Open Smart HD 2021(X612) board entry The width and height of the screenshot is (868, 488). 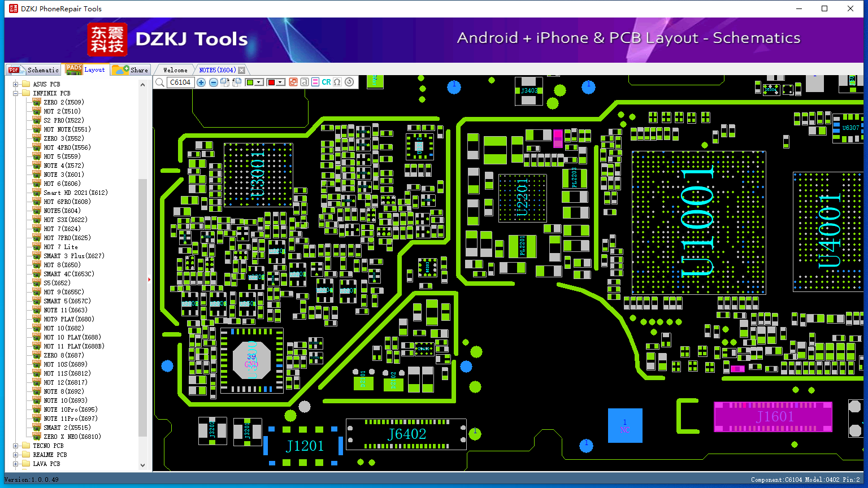pyautogui.click(x=76, y=193)
